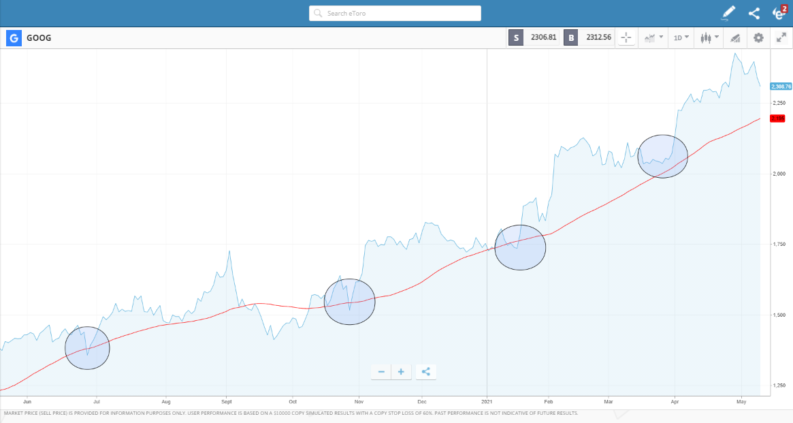This screenshot has height=423, width=793.
Task: Click the GOOG Google logo icon
Action: click(14, 38)
